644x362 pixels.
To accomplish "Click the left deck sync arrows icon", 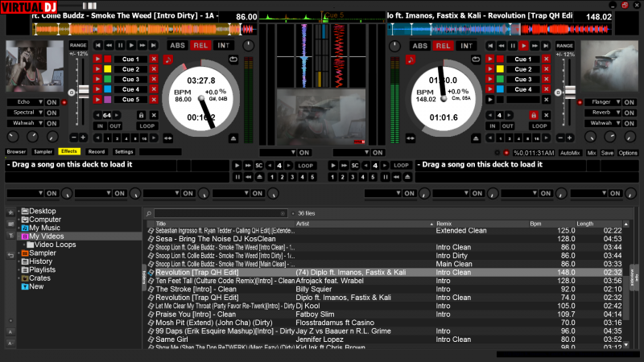I will pyautogui.click(x=168, y=138).
